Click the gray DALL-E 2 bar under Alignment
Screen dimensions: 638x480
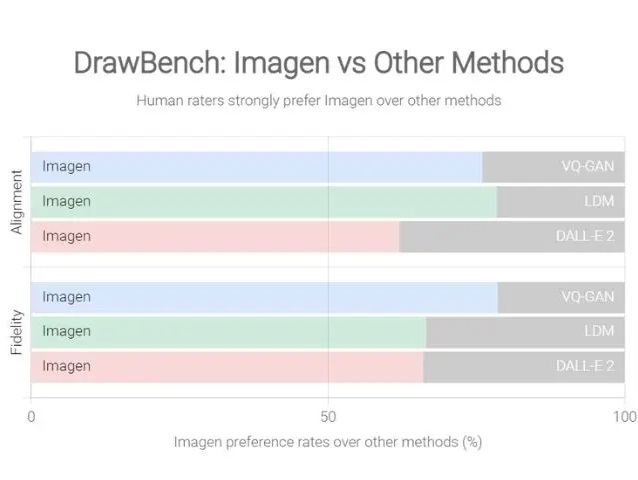coord(511,236)
